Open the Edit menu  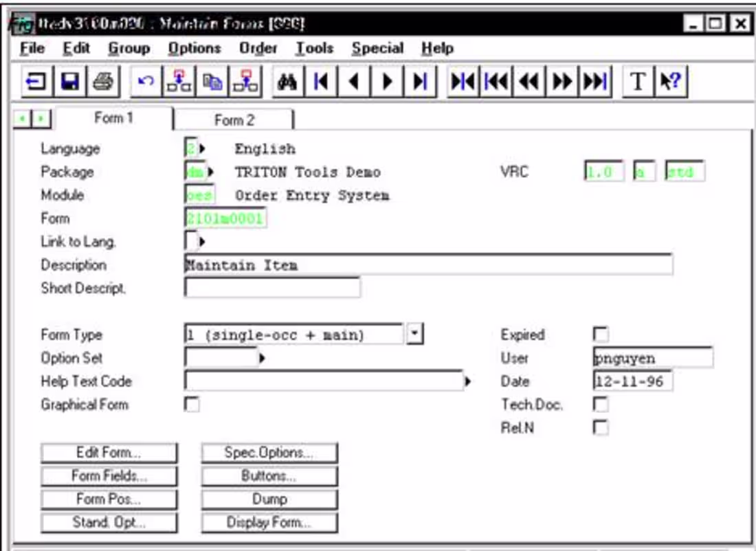[x=76, y=48]
